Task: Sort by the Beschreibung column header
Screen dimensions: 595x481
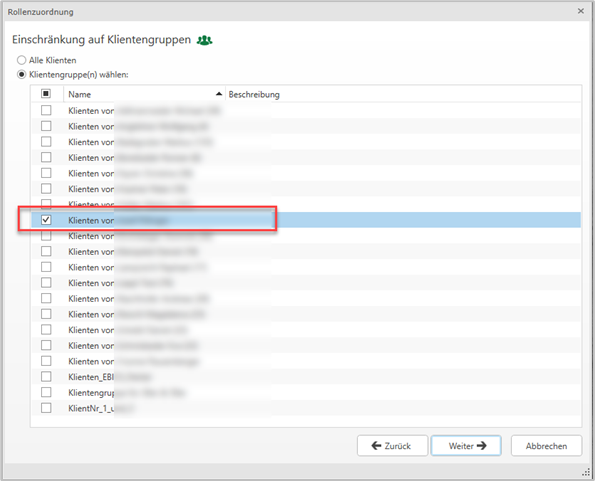Action: tap(254, 94)
